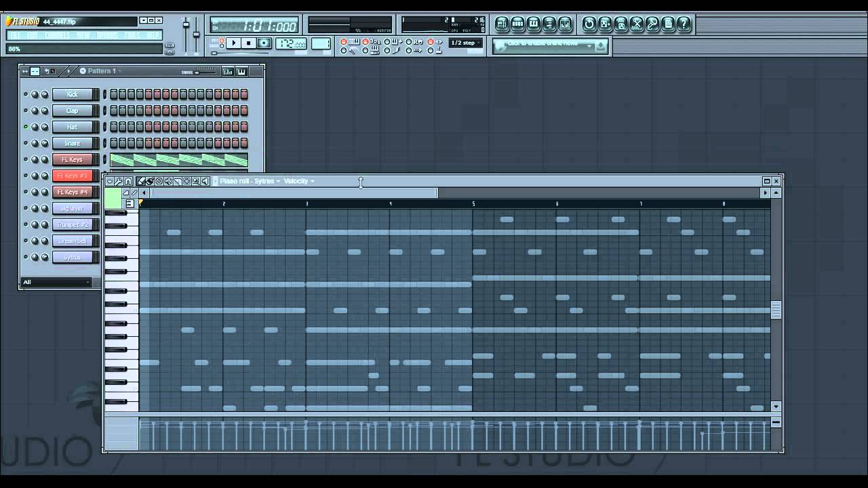Open the FILE menu
This screenshot has height=488, width=868.
pos(15,35)
